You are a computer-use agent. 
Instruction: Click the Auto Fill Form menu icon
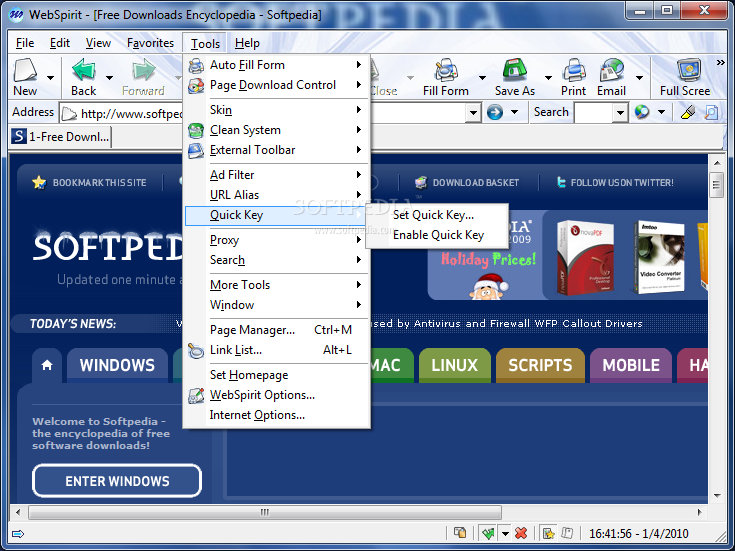[x=196, y=65]
